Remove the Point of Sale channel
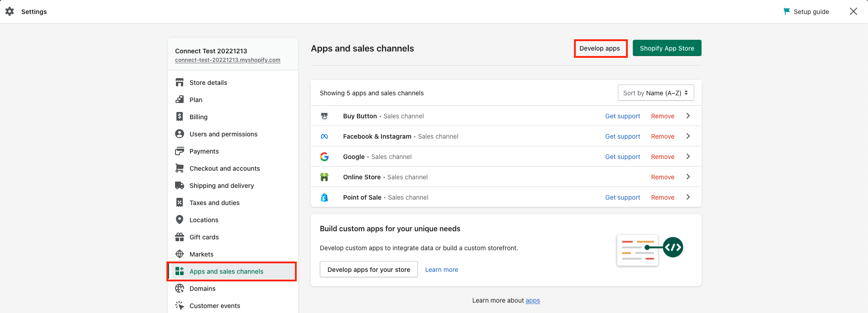This screenshot has width=868, height=313. tap(663, 197)
